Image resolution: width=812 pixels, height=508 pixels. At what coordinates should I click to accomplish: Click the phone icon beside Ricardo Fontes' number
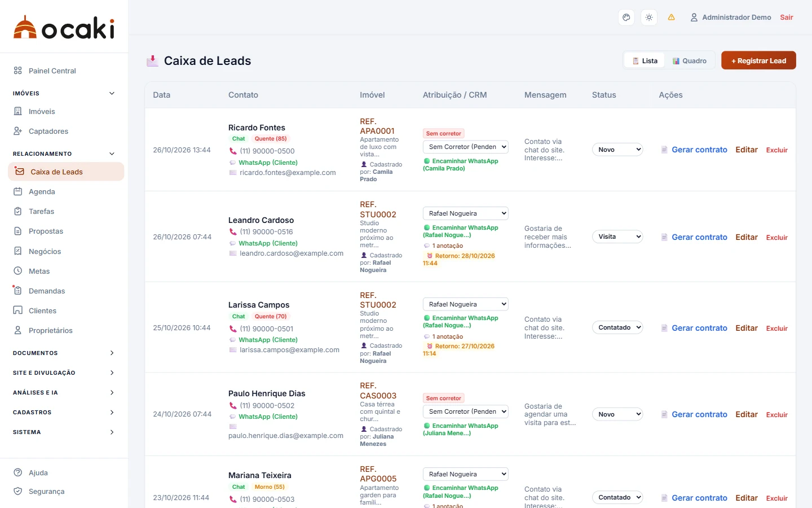[x=233, y=151]
